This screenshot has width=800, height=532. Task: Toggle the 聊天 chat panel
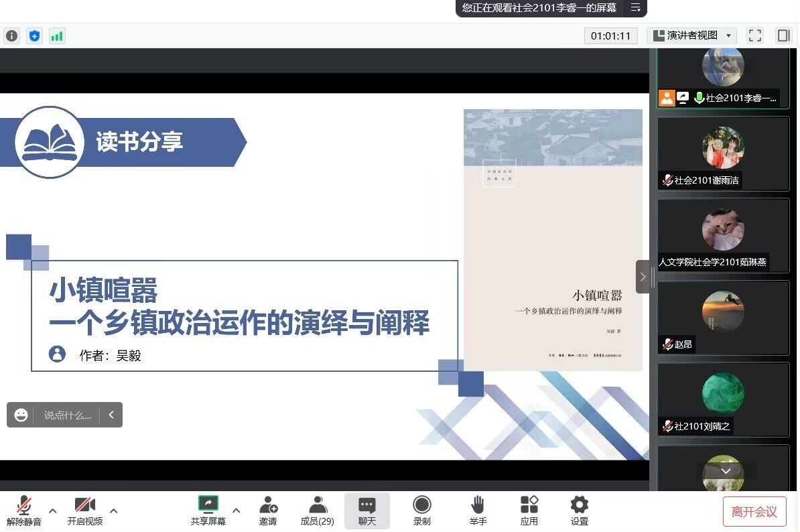pyautogui.click(x=366, y=511)
